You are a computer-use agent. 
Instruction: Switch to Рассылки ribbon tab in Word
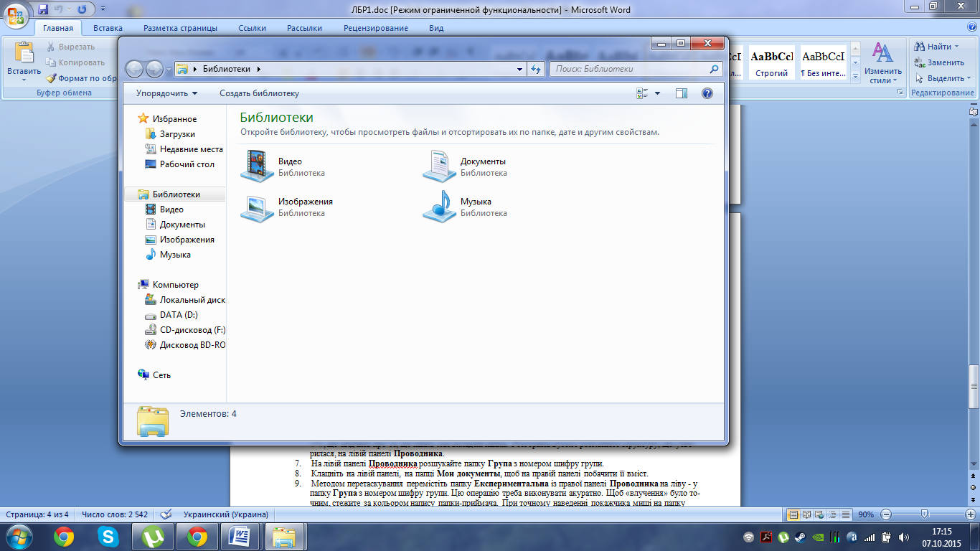pyautogui.click(x=304, y=28)
